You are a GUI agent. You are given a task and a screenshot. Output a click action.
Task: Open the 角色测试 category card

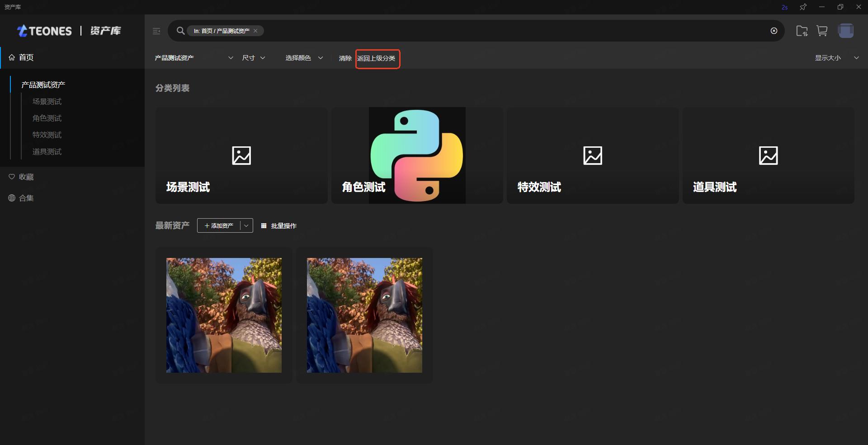[x=417, y=155]
